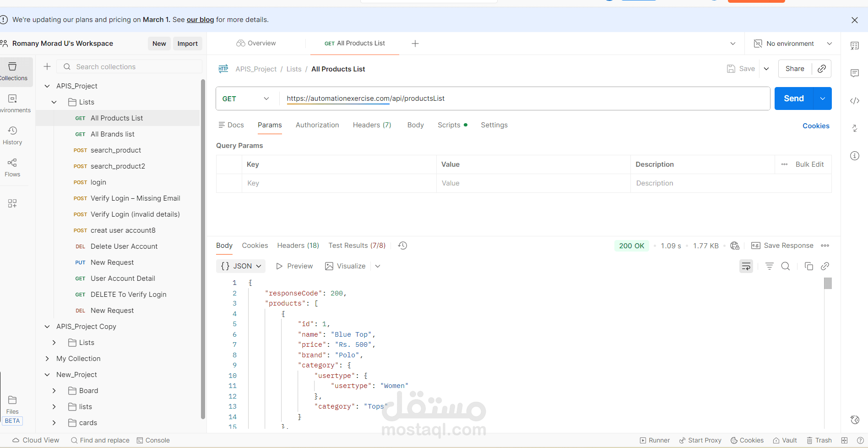Open the Flows sidebar icon
The width and height of the screenshot is (868, 448).
12,168
